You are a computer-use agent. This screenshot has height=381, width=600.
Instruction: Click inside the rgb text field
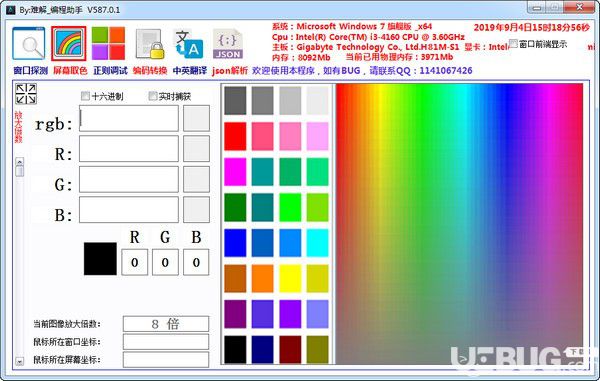[129, 119]
